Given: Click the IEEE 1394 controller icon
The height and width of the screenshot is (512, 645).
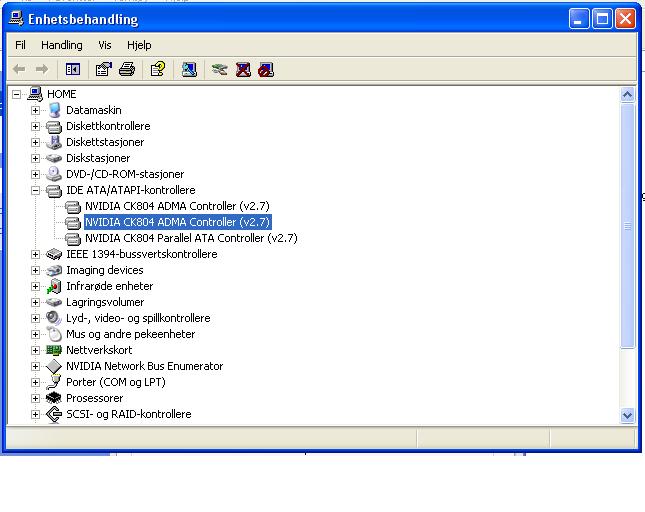Looking at the screenshot, I should click(x=54, y=254).
